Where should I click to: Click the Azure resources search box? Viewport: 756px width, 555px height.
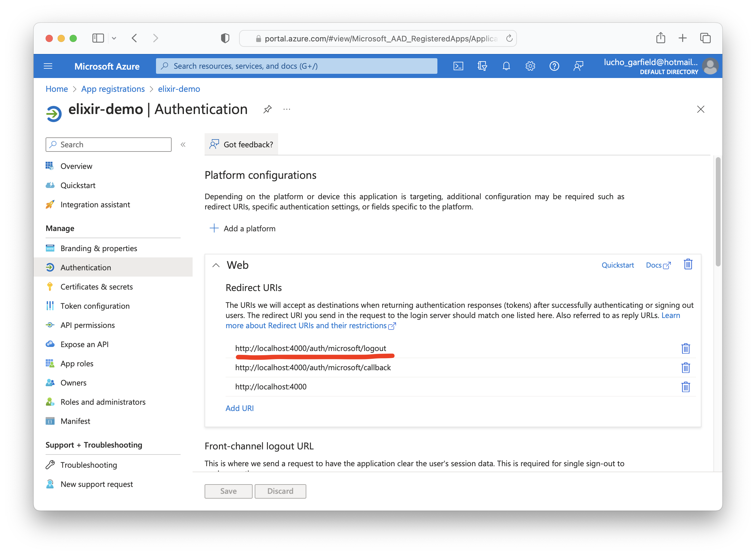[297, 66]
